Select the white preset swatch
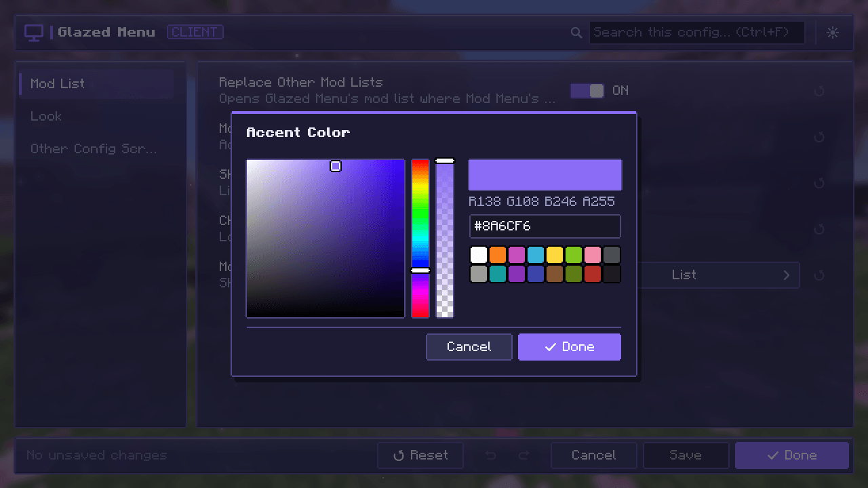 [x=479, y=255]
